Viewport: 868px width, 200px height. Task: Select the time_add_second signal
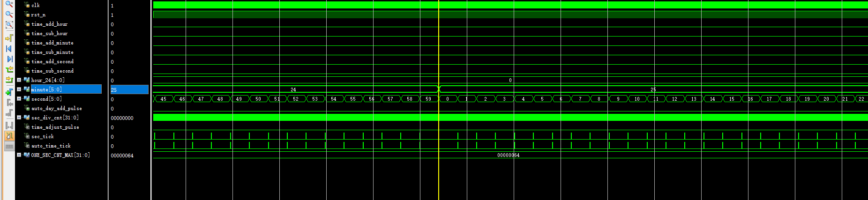tap(52, 61)
